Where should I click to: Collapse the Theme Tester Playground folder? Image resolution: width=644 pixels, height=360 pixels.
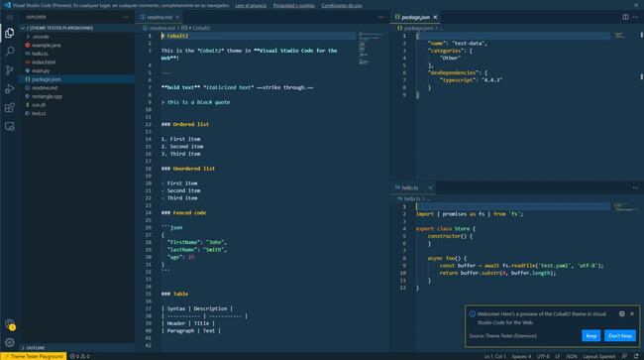[77, 28]
